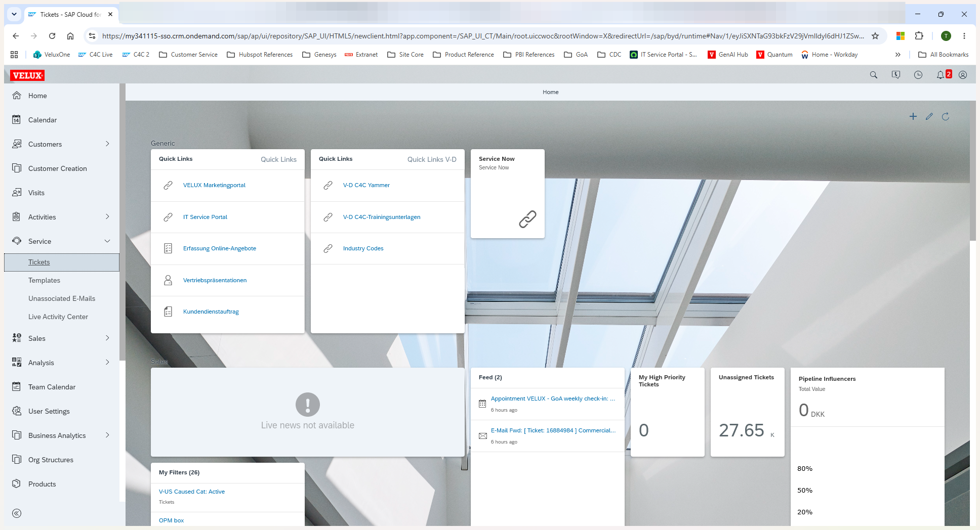This screenshot has width=980, height=530.
Task: Open the VELUX Marketingportal link
Action: coord(214,185)
